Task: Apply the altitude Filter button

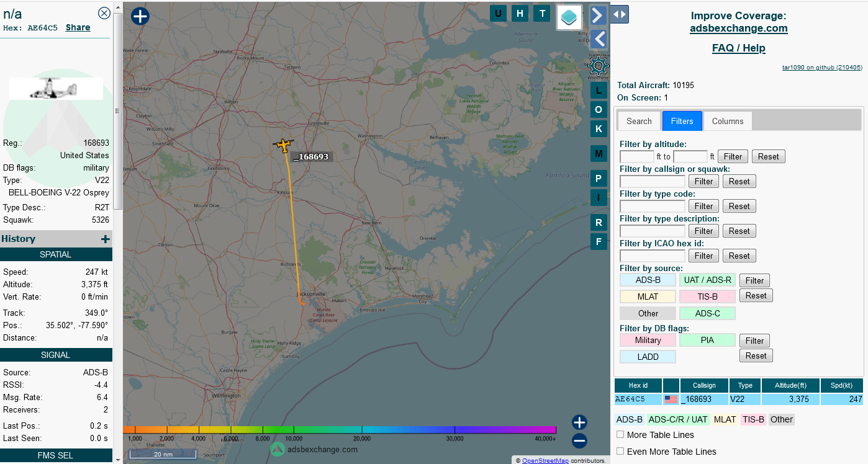Action: point(733,156)
